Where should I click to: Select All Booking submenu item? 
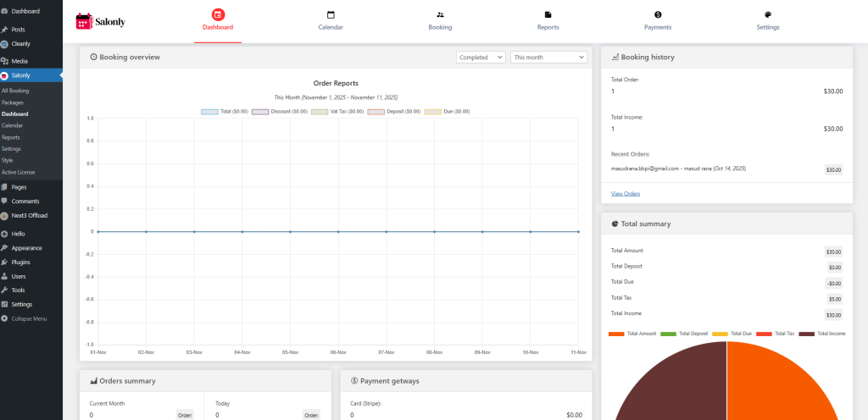[15, 91]
